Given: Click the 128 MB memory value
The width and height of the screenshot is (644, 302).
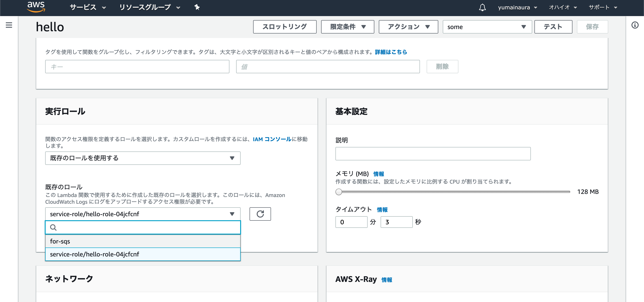Looking at the screenshot, I should pos(588,192).
